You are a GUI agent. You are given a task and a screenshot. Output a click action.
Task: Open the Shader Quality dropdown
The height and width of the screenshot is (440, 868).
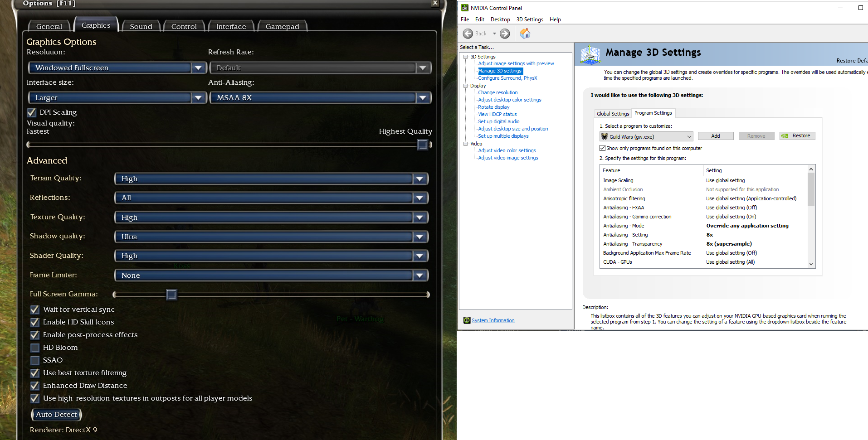[x=271, y=256]
